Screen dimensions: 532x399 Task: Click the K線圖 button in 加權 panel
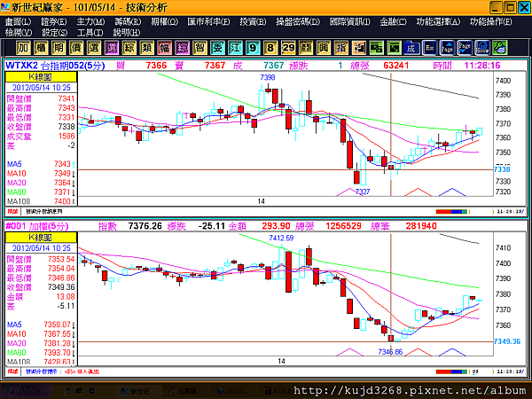(x=41, y=237)
